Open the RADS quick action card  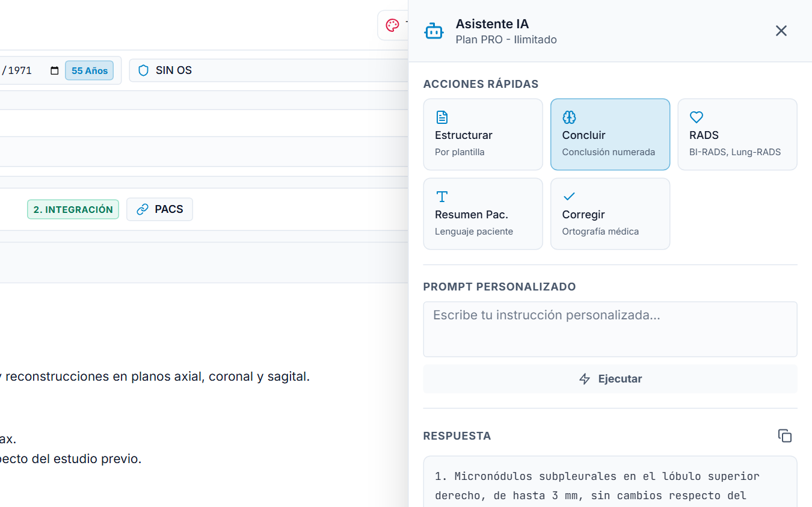click(737, 135)
